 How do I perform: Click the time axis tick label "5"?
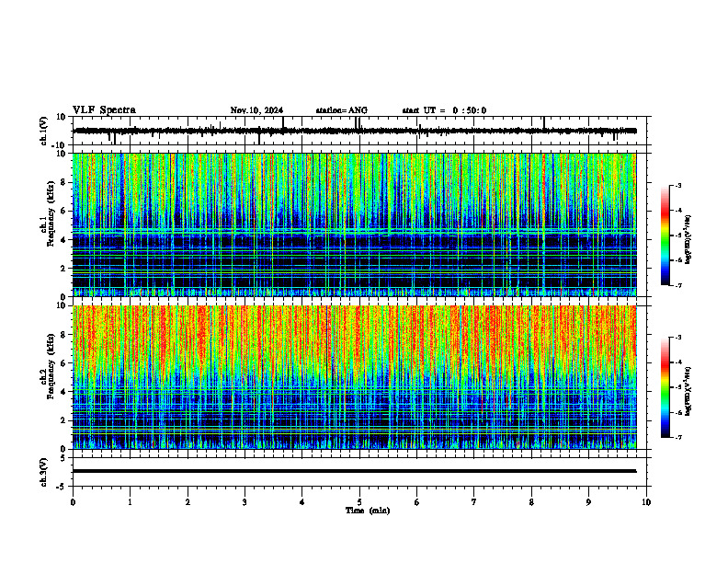click(x=359, y=502)
